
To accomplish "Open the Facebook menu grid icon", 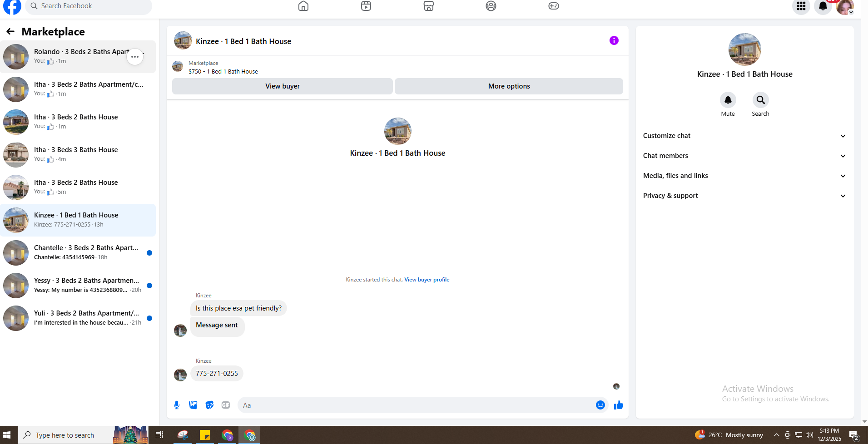I will [x=801, y=6].
